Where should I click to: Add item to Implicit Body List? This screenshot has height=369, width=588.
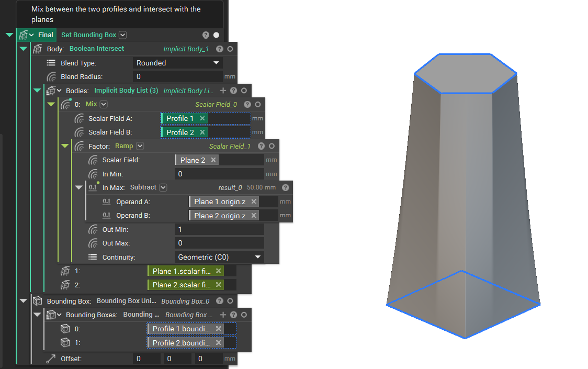coord(223,91)
